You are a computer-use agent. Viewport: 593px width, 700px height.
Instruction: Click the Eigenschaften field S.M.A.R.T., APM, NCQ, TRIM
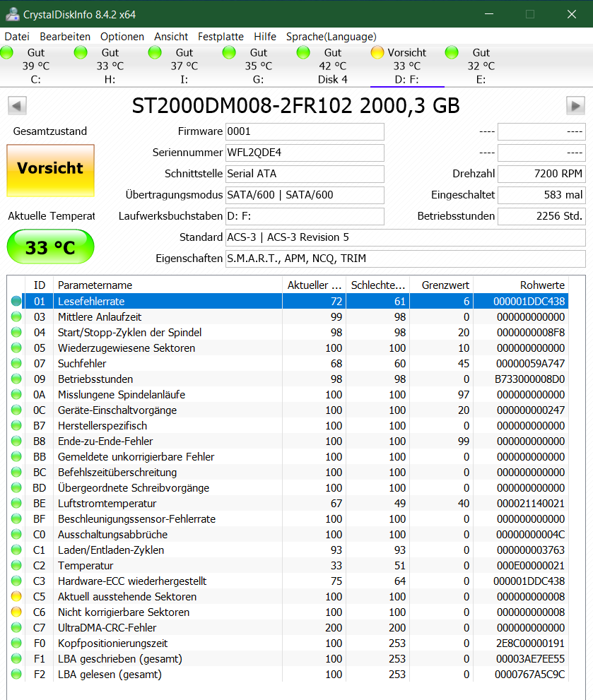(x=405, y=259)
